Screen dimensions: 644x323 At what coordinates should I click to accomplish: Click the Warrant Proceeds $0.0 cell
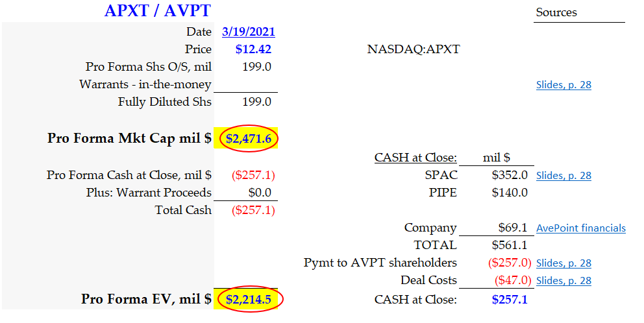260,193
